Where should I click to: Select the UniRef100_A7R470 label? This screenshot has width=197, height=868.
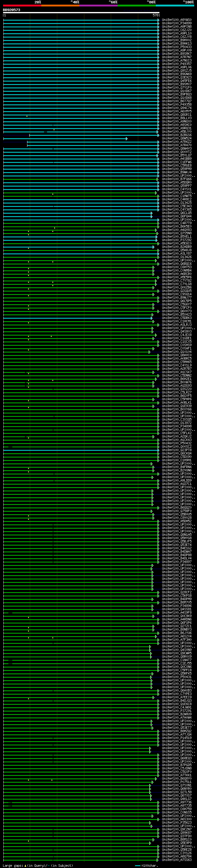tap(177, 145)
